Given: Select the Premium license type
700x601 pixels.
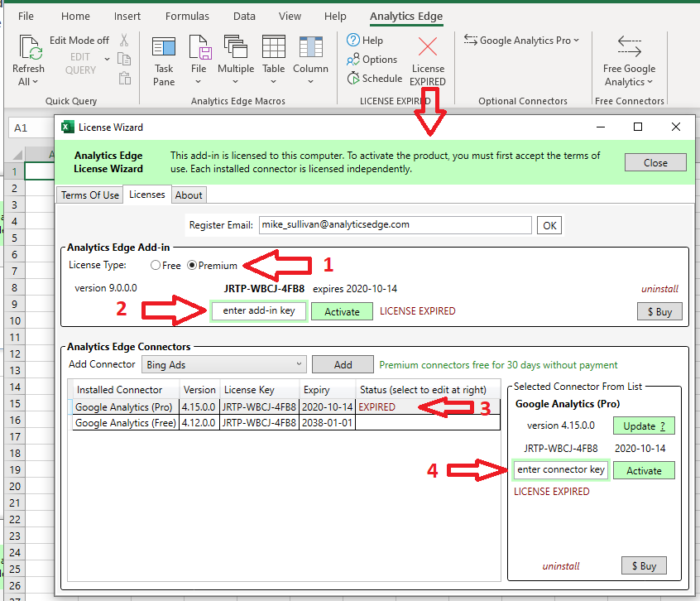Looking at the screenshot, I should pos(190,263).
